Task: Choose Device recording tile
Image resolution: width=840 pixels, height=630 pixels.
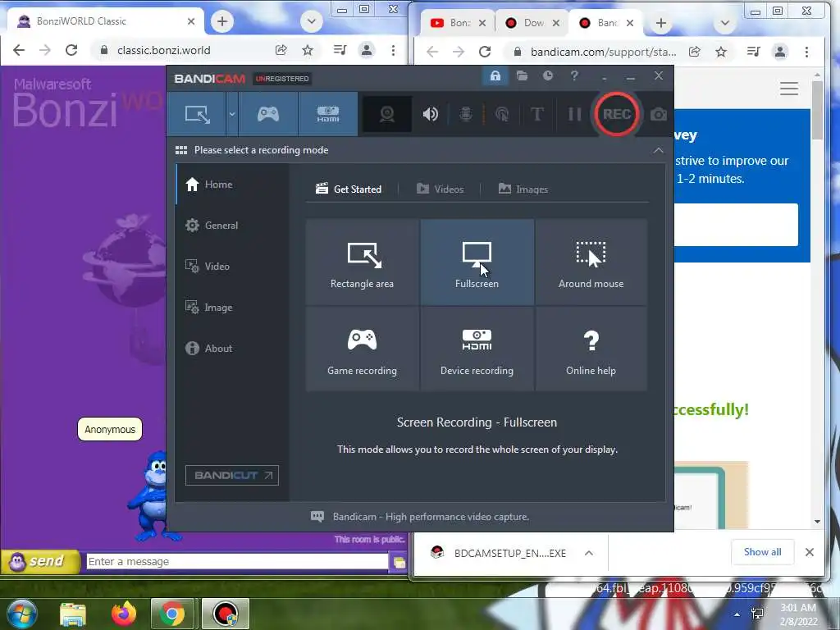Action: click(x=477, y=349)
